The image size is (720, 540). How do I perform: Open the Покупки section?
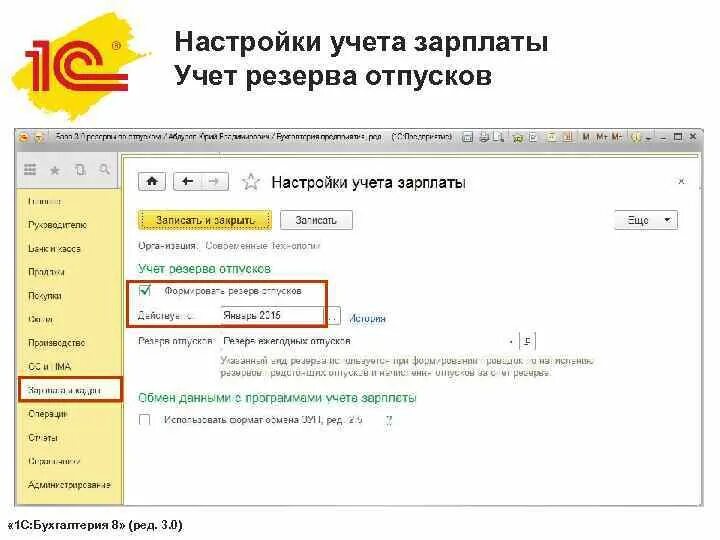tap(45, 296)
